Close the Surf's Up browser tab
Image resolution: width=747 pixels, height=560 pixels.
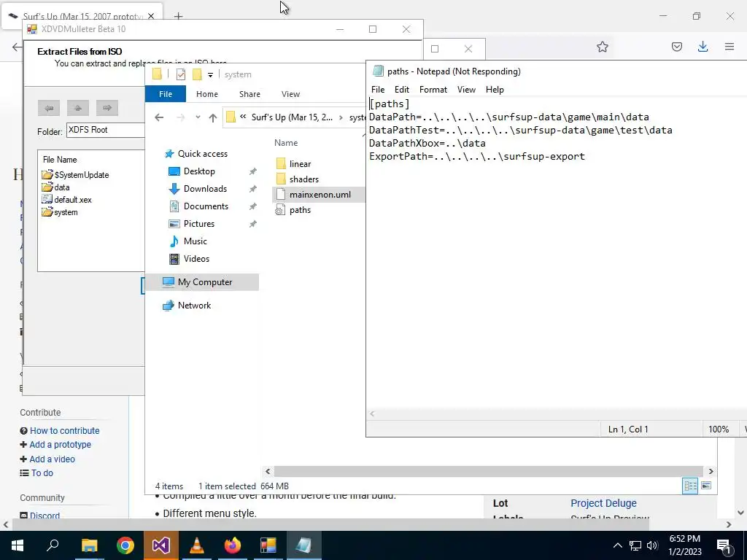[x=151, y=16]
